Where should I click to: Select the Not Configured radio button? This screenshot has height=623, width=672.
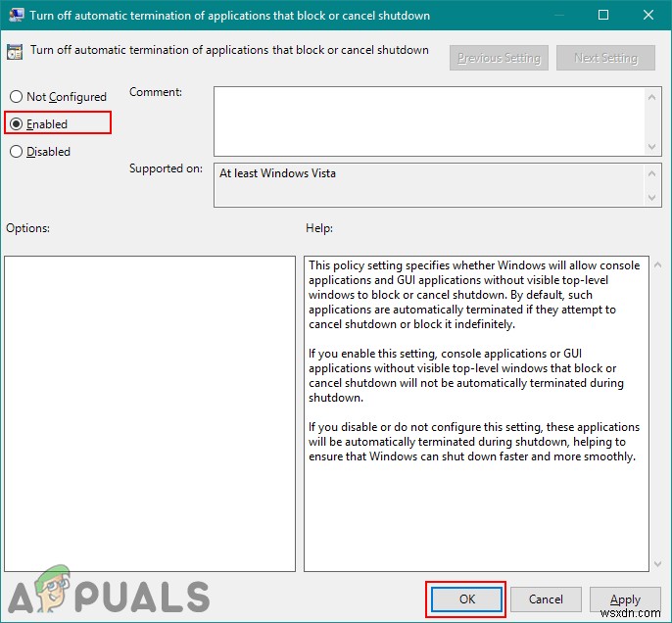[59, 97]
